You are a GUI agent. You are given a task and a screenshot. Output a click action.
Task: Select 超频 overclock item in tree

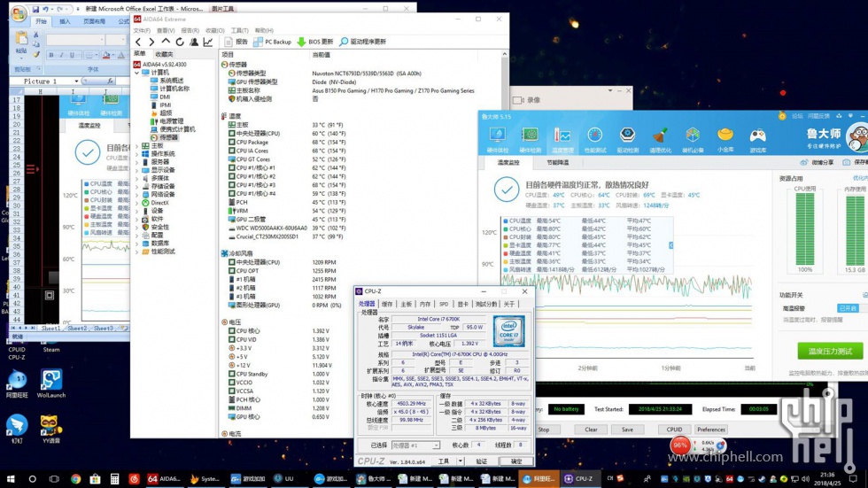pyautogui.click(x=161, y=112)
